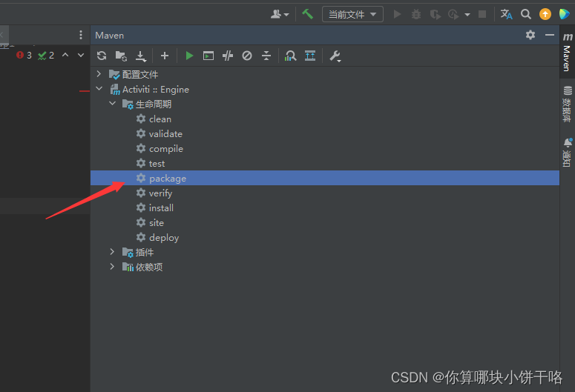Expand the 依赖项 dependencies node
575x392 pixels.
coord(112,266)
